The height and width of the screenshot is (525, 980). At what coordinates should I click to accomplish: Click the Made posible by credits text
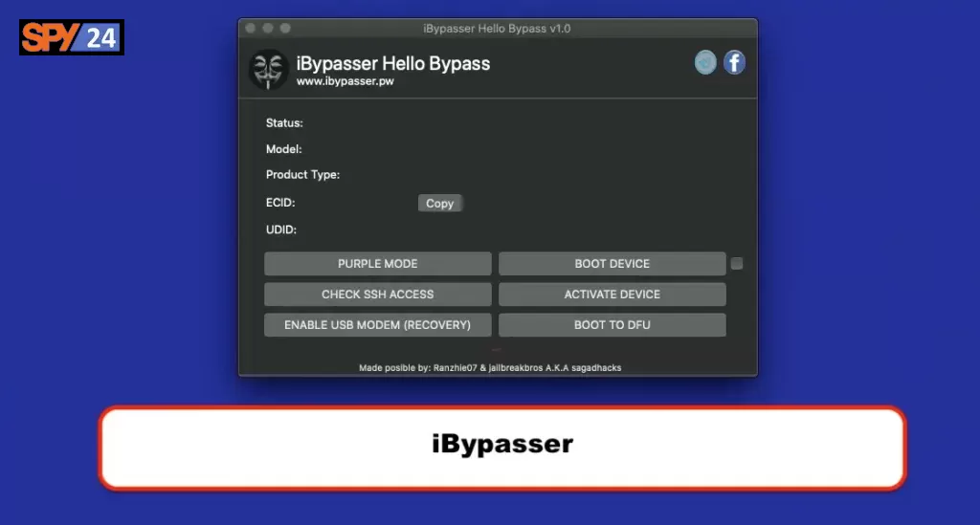tap(490, 367)
